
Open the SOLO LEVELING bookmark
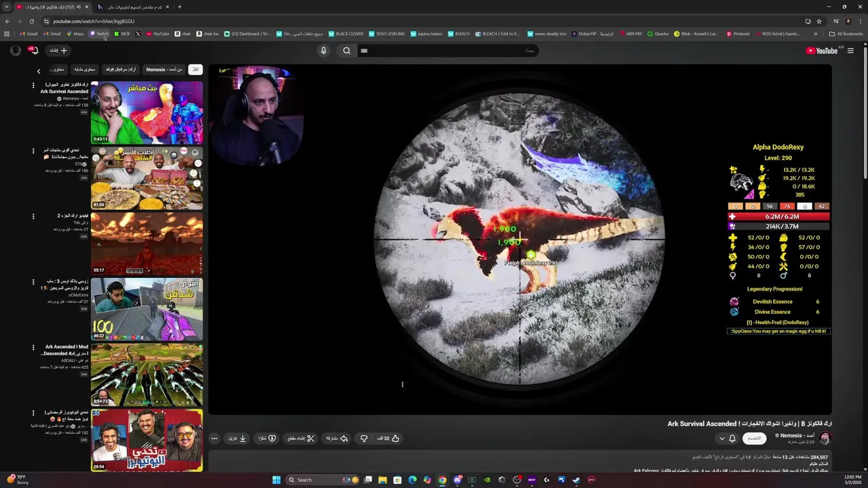click(387, 34)
